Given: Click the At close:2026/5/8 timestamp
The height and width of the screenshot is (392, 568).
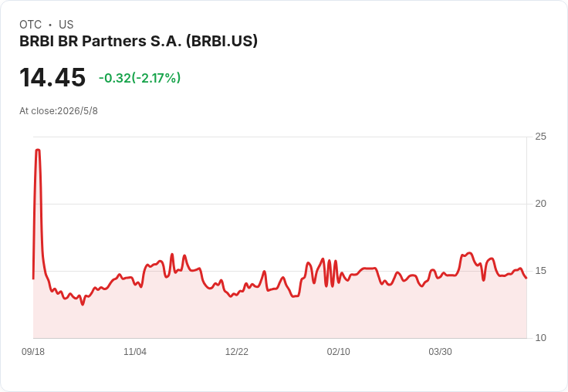Looking at the screenshot, I should tap(59, 111).
